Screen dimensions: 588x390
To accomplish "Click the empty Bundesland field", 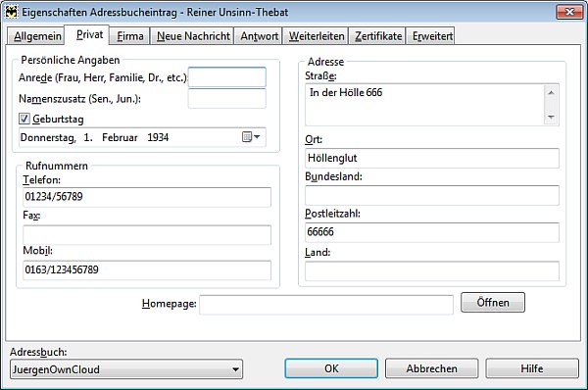I will tap(432, 195).
